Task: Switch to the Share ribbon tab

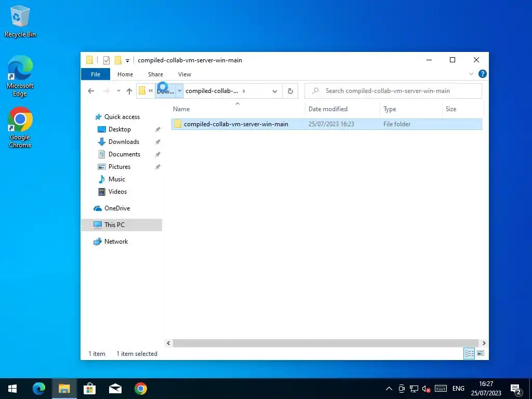Action: [x=155, y=74]
